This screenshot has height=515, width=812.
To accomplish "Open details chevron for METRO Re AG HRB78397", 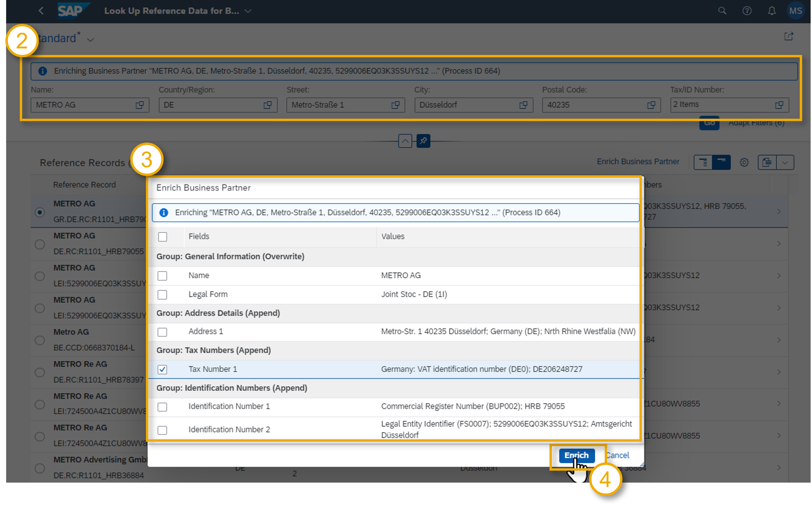I will (x=778, y=372).
